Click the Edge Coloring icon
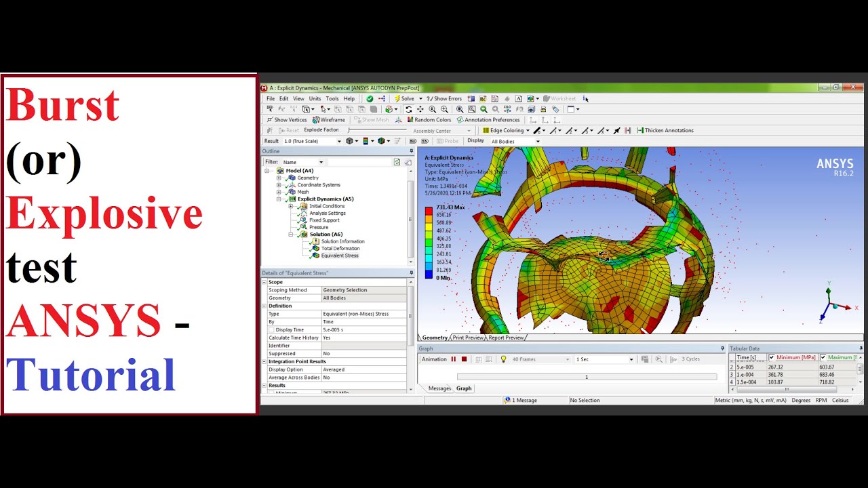The image size is (868, 488). pyautogui.click(x=486, y=131)
